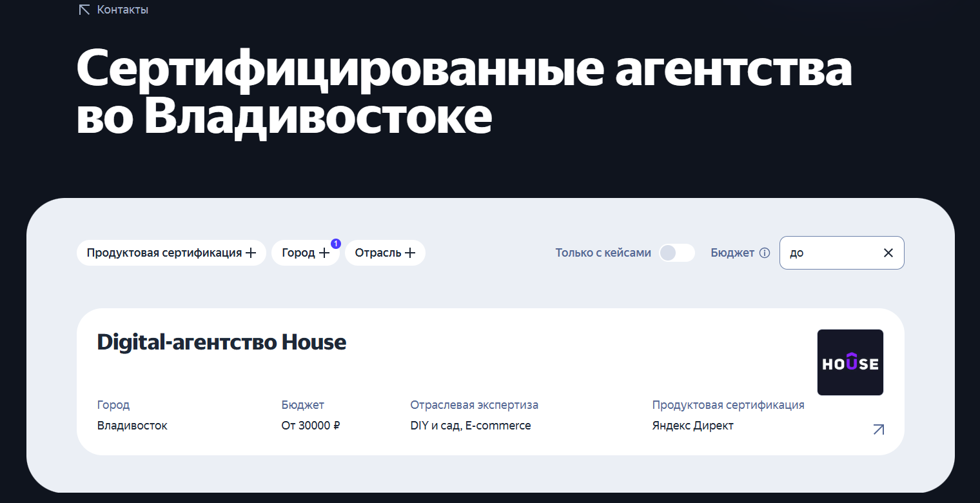980x503 pixels.
Task: Clear the budget field with X
Action: click(888, 253)
